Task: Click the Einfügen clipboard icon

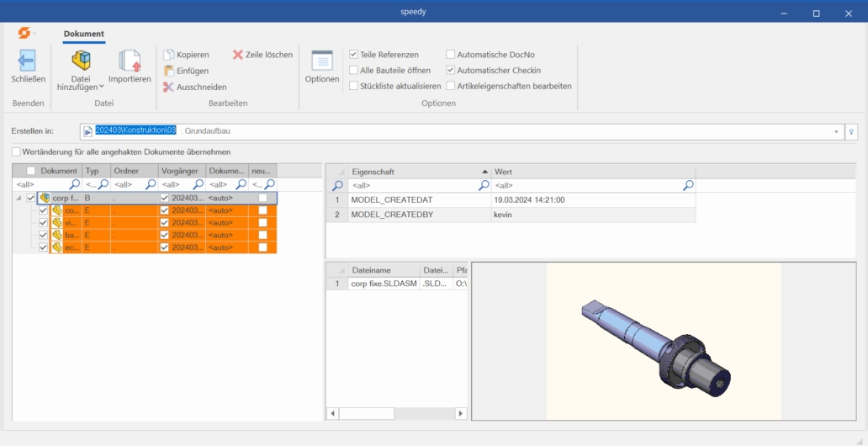Action: point(169,71)
